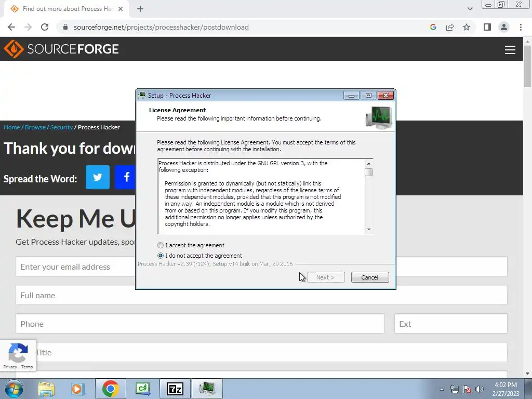Image resolution: width=532 pixels, height=399 pixels.
Task: Click the taskbar clock 4:02 PM
Action: (x=506, y=385)
